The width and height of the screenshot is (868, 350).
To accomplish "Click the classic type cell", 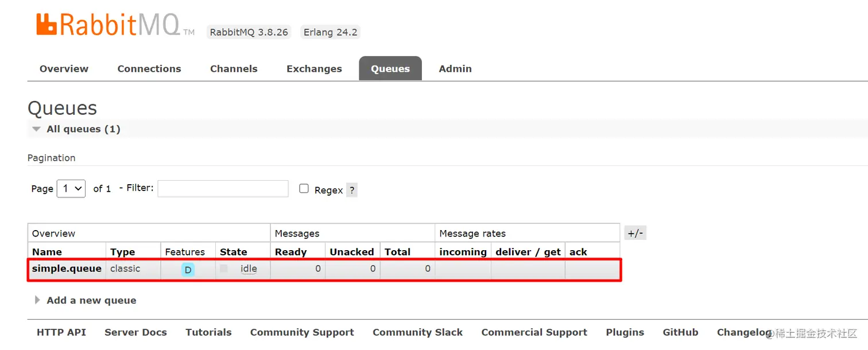I will (x=125, y=269).
